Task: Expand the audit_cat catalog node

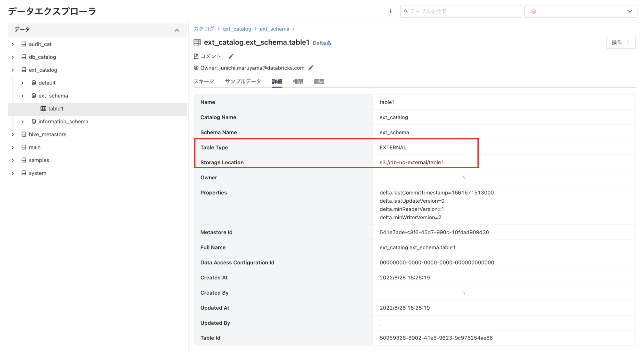Action: tap(13, 44)
